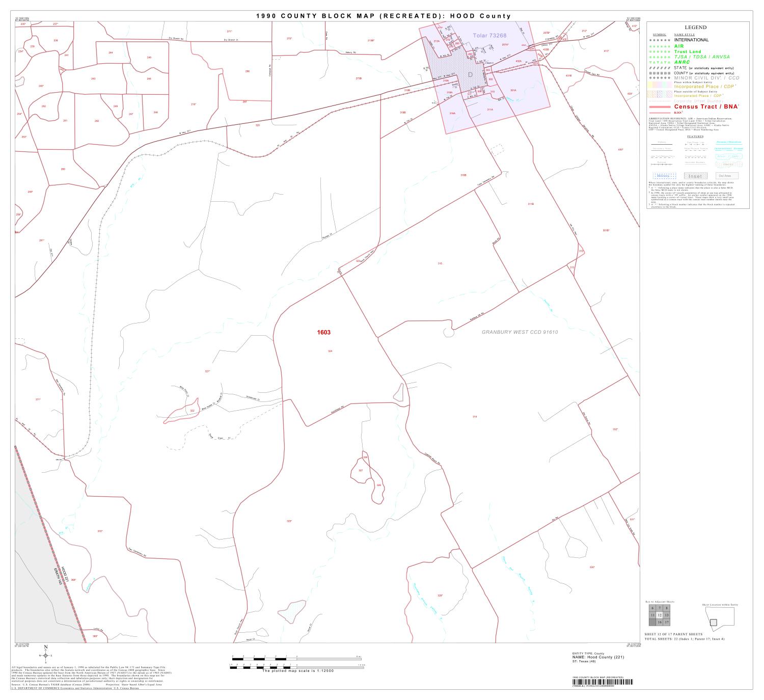Open adjacent sheet 11 in the key grid
This screenshot has width=764, height=700.
click(x=653, y=615)
